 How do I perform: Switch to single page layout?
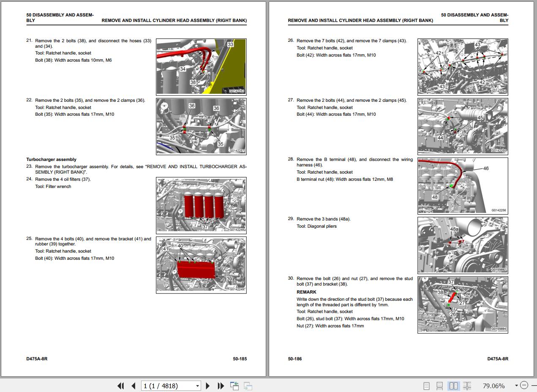click(426, 386)
